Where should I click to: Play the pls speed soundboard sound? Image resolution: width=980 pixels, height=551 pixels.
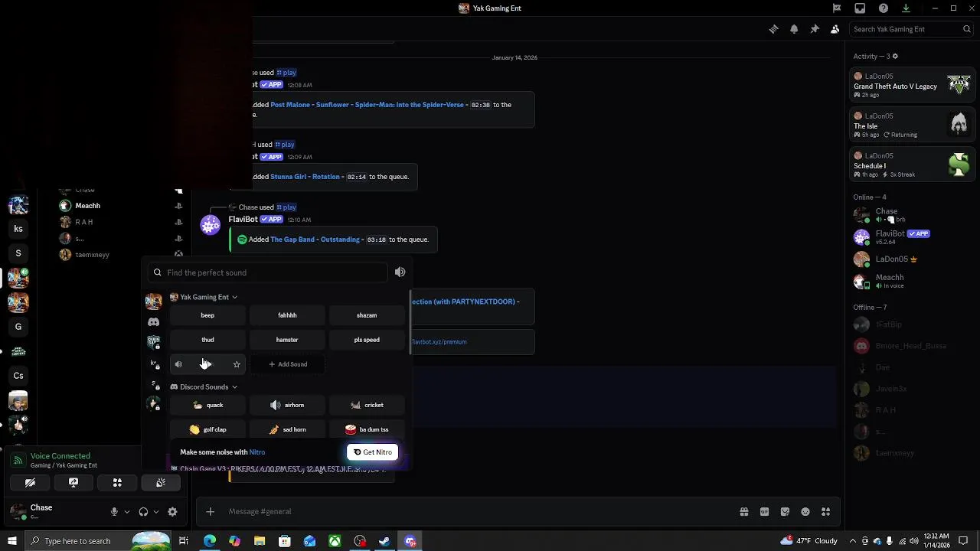[x=367, y=340]
